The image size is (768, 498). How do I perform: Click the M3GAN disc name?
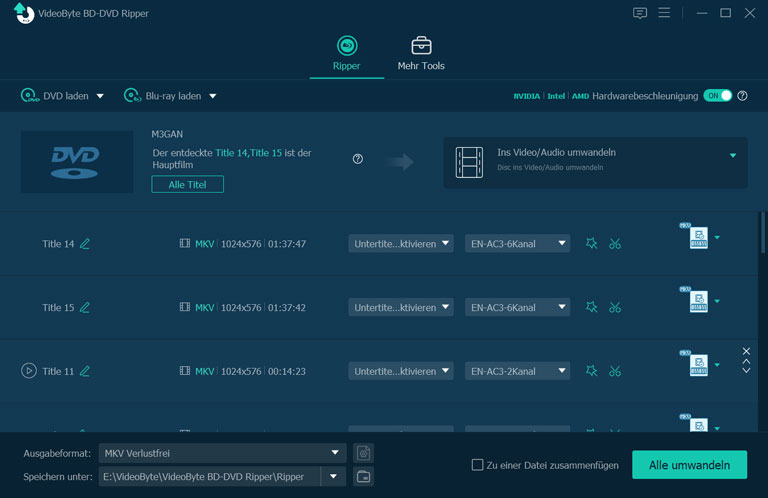click(167, 134)
